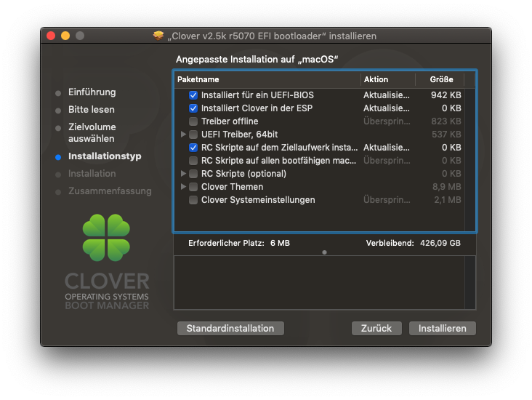
Task: Click the Erforderlicher Platz: 6 MB text
Action: [x=239, y=243]
